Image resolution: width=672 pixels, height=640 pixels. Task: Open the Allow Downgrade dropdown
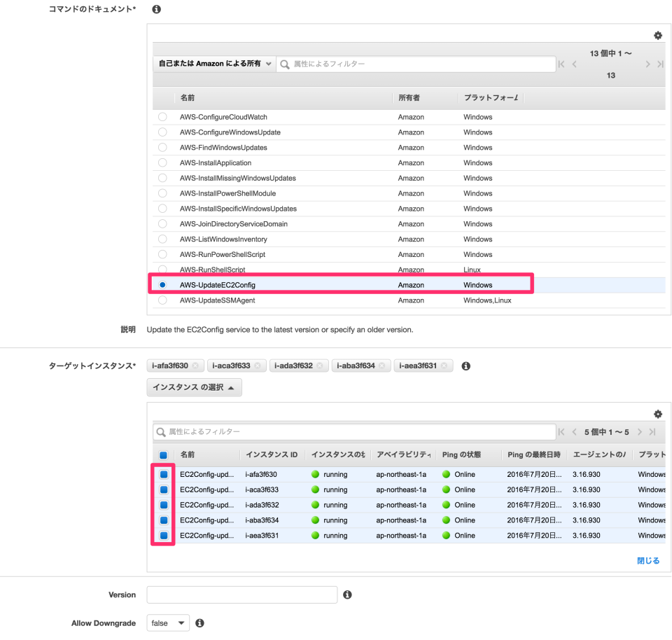167,622
